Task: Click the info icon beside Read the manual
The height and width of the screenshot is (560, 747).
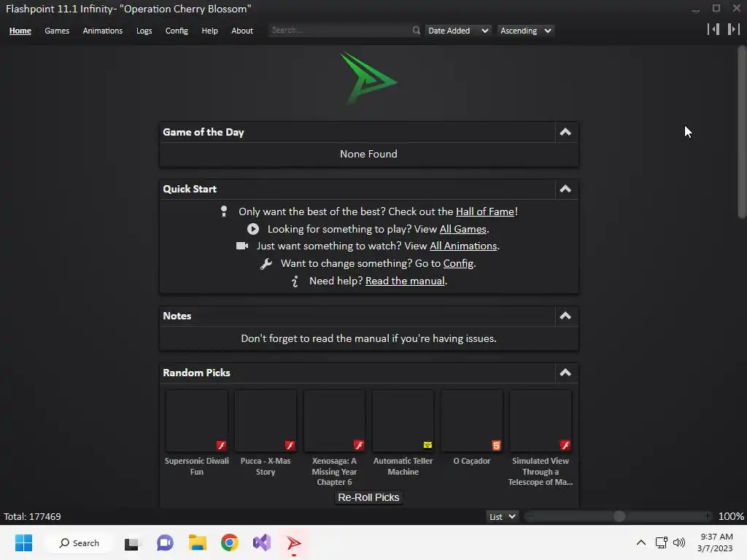Action: pyautogui.click(x=295, y=281)
